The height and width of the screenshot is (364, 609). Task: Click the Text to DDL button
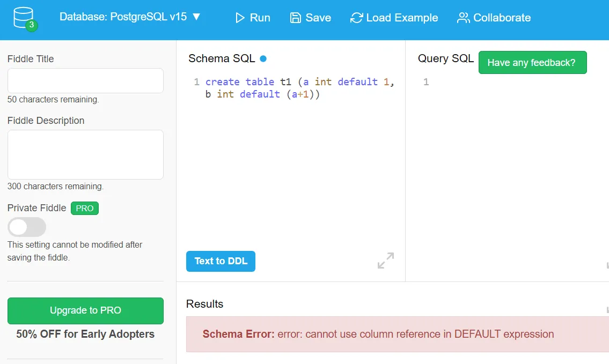221,261
